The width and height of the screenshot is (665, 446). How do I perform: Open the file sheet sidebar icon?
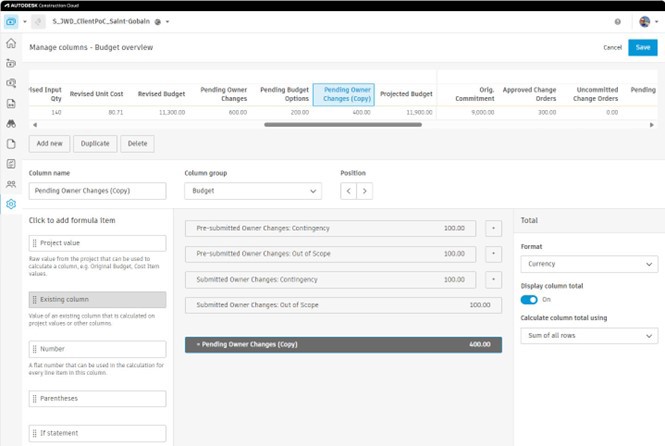point(11,104)
